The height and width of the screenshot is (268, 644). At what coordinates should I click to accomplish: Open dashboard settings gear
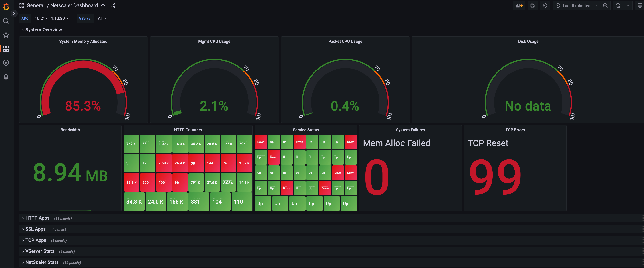[545, 5]
